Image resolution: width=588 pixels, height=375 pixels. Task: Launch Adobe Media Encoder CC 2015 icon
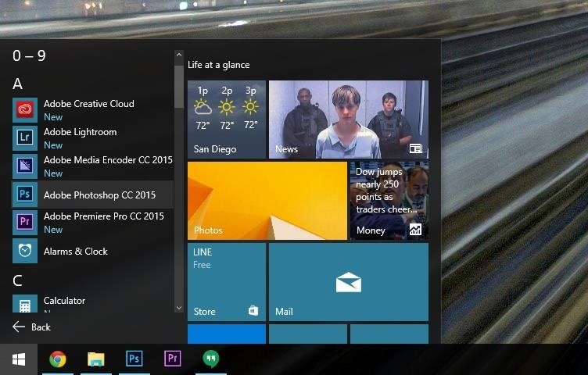tap(25, 166)
